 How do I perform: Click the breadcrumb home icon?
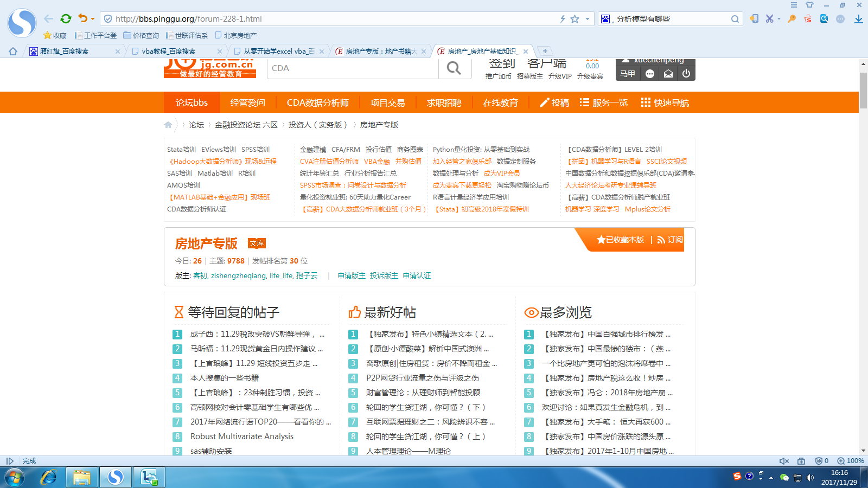(x=168, y=125)
